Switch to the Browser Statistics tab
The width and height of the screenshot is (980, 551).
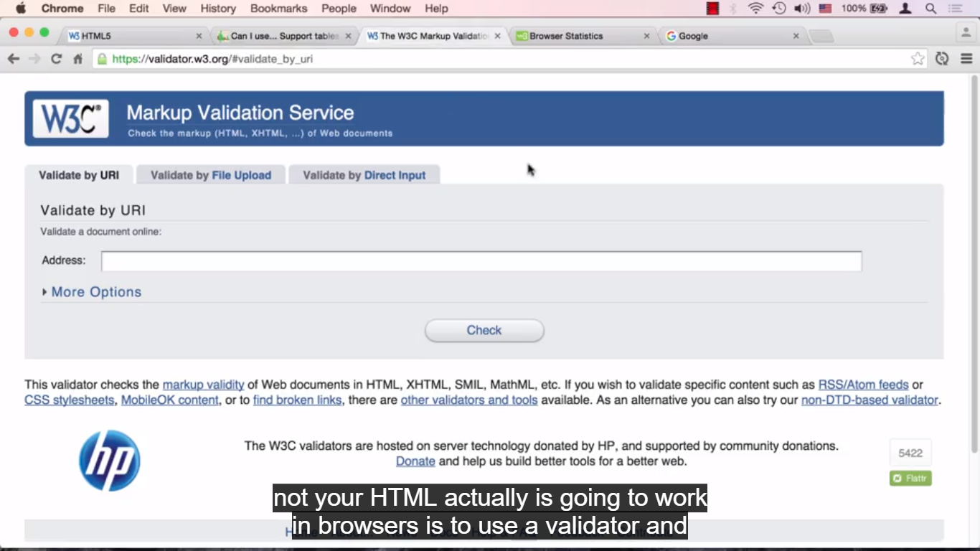(582, 36)
